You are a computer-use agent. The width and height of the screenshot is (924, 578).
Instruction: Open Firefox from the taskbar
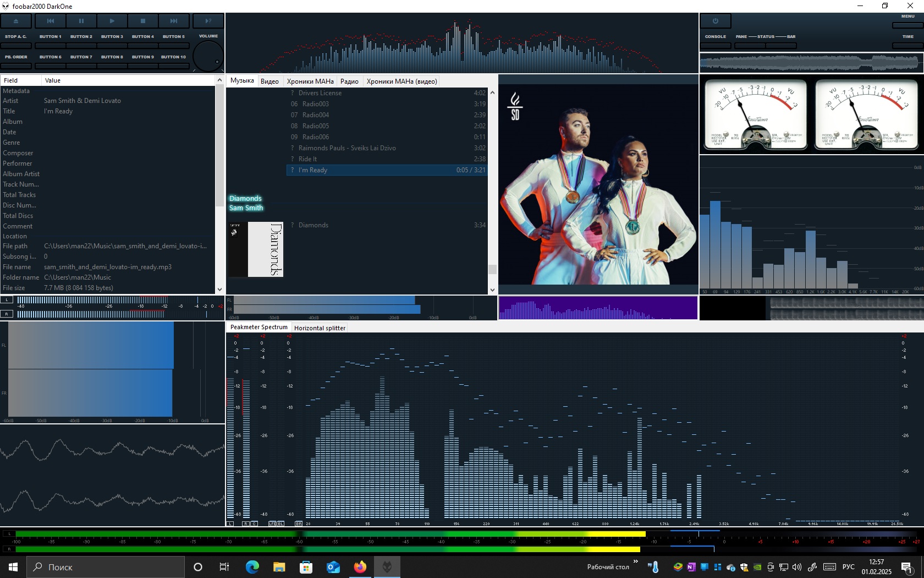(360, 567)
